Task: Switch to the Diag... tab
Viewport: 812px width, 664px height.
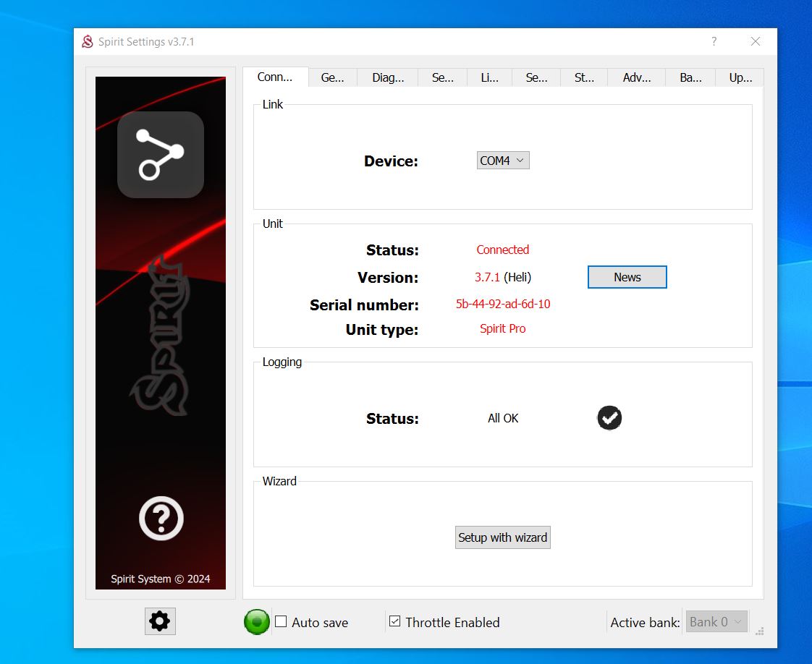Action: click(x=388, y=78)
